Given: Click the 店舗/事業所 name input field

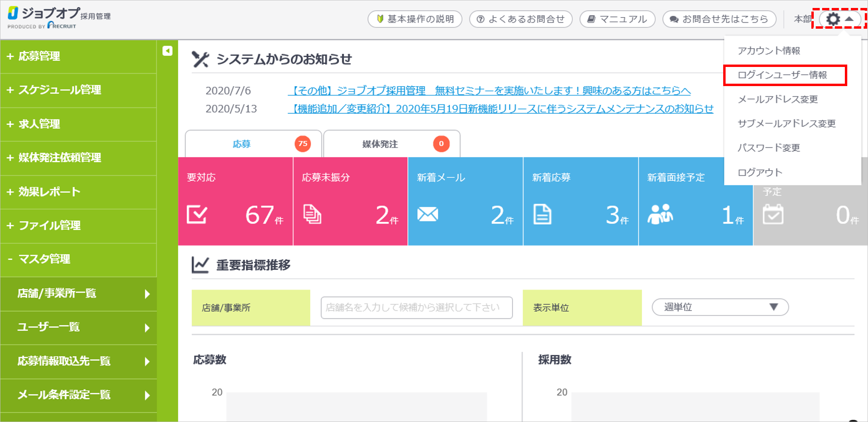Looking at the screenshot, I should click(416, 308).
